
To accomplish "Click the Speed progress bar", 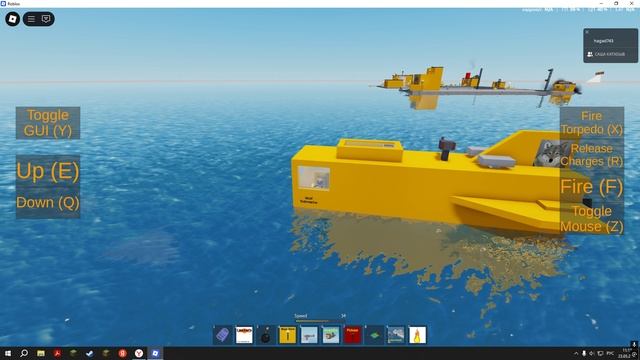I will coord(320,321).
